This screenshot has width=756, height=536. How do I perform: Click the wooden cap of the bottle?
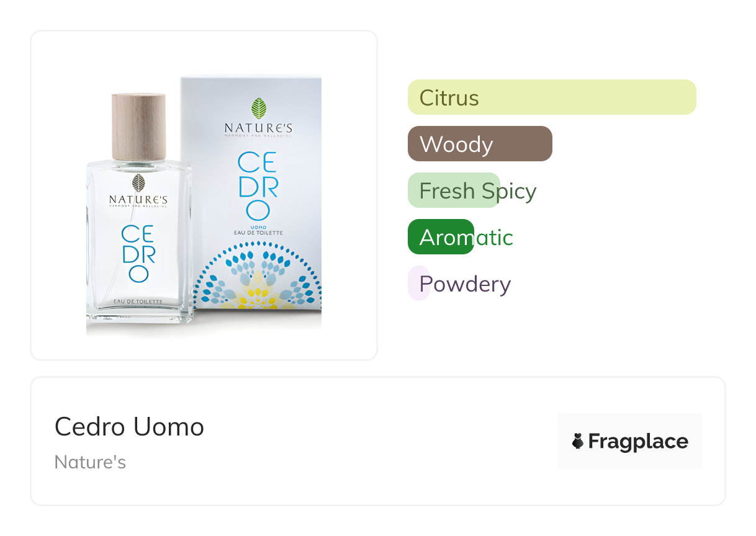[x=138, y=127]
